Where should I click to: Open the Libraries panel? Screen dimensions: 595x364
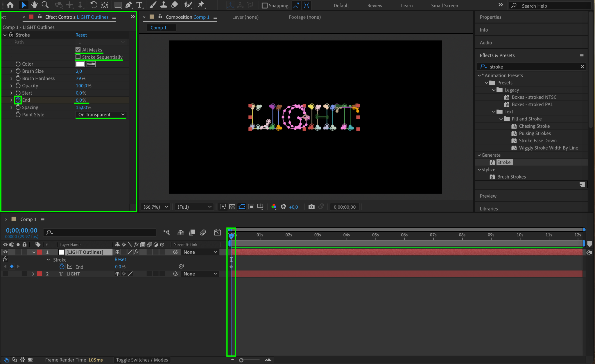pos(489,208)
